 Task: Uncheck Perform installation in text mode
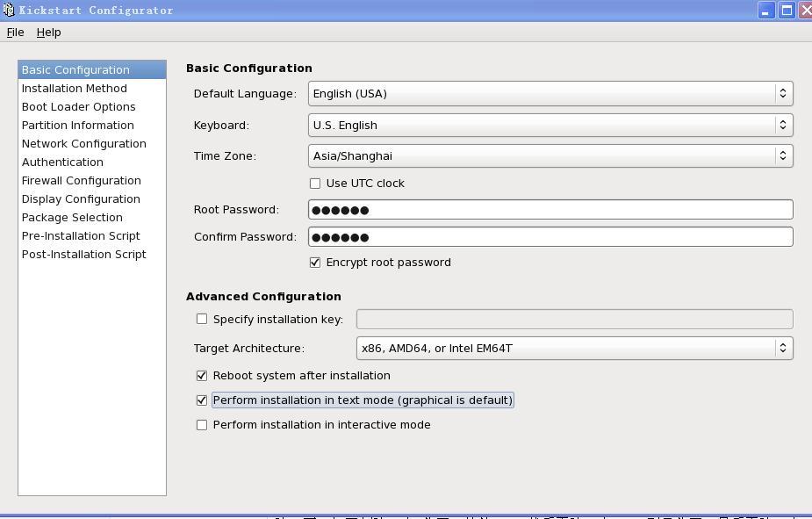point(202,400)
